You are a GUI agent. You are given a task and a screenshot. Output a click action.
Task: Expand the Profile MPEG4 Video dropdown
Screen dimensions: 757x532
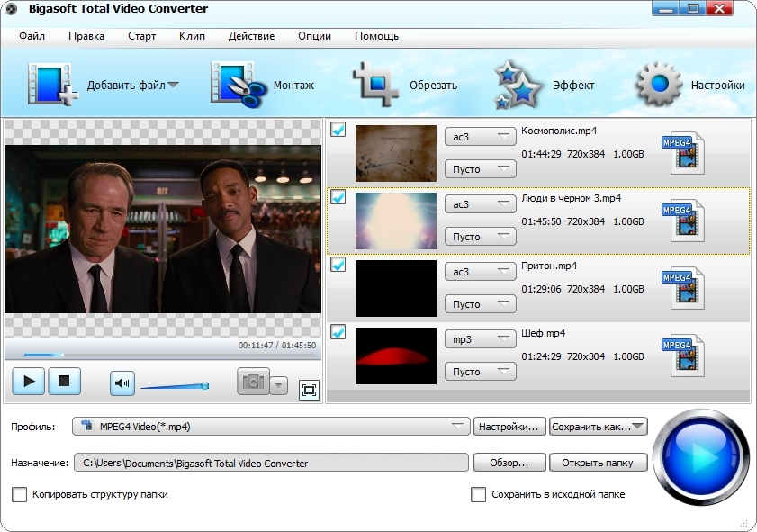click(x=272, y=427)
